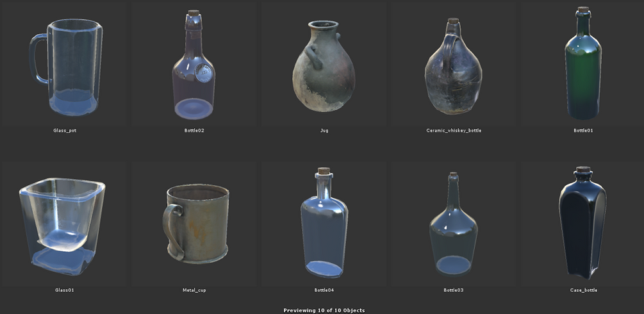Image resolution: width=644 pixels, height=314 pixels.
Task: Click the Bottle04 name label
Action: 324,290
